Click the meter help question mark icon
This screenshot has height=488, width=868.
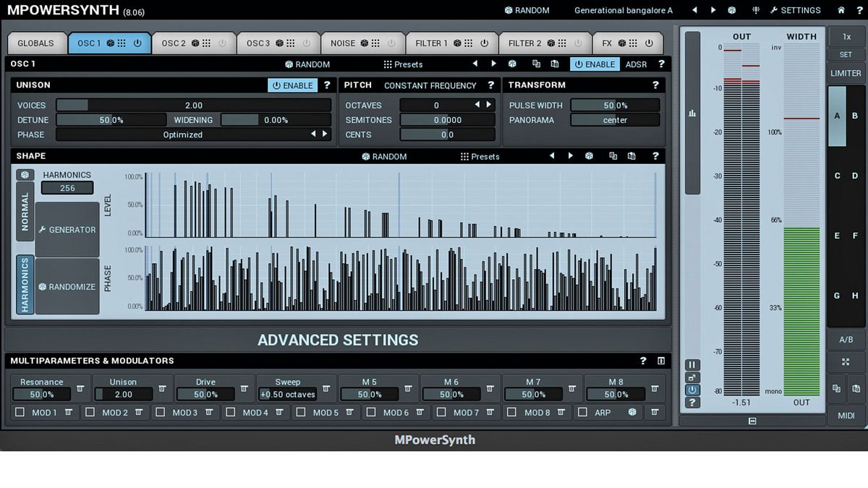tap(692, 402)
